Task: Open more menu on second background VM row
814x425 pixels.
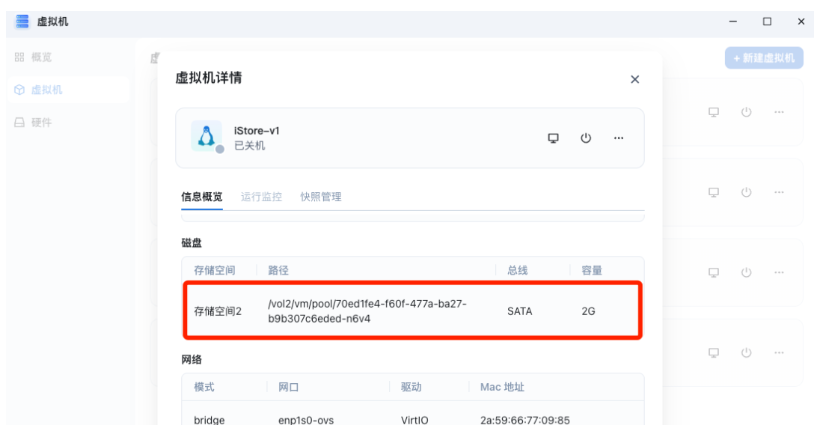Action: point(779,192)
